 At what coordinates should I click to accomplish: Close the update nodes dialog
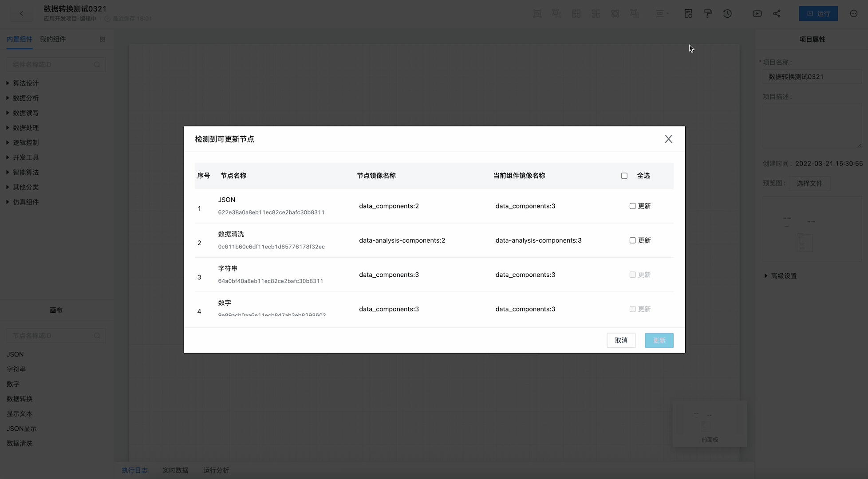[x=668, y=139]
